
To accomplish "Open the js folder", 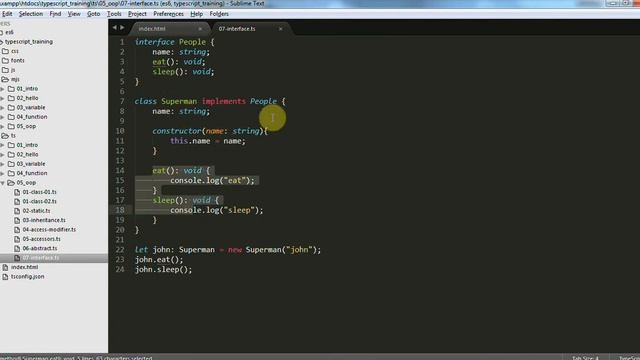I will [x=13, y=70].
